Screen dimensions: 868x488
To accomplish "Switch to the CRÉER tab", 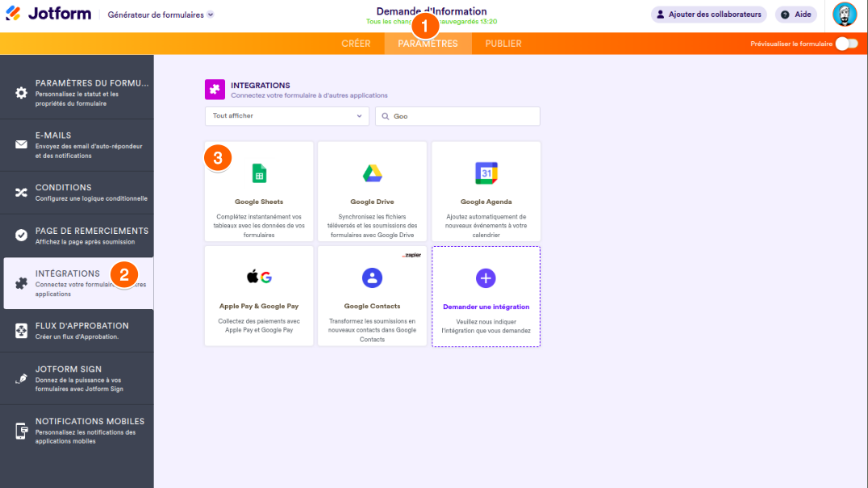I will (x=356, y=44).
